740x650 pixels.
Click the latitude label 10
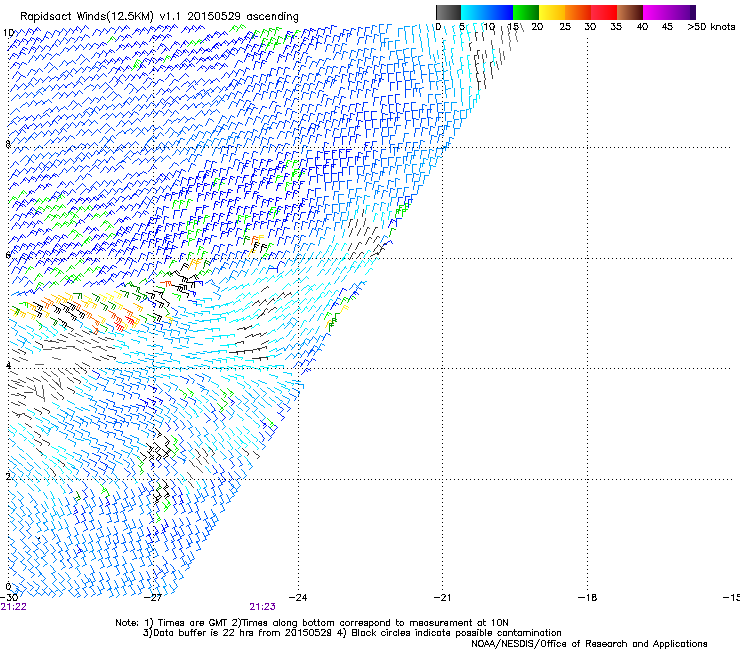tap(8, 33)
